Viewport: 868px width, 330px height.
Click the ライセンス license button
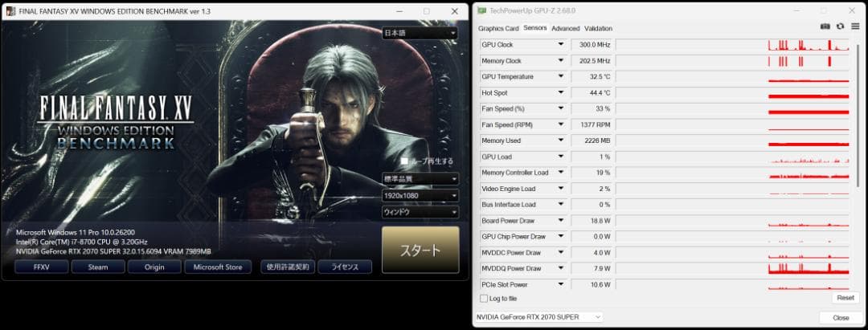click(x=345, y=267)
